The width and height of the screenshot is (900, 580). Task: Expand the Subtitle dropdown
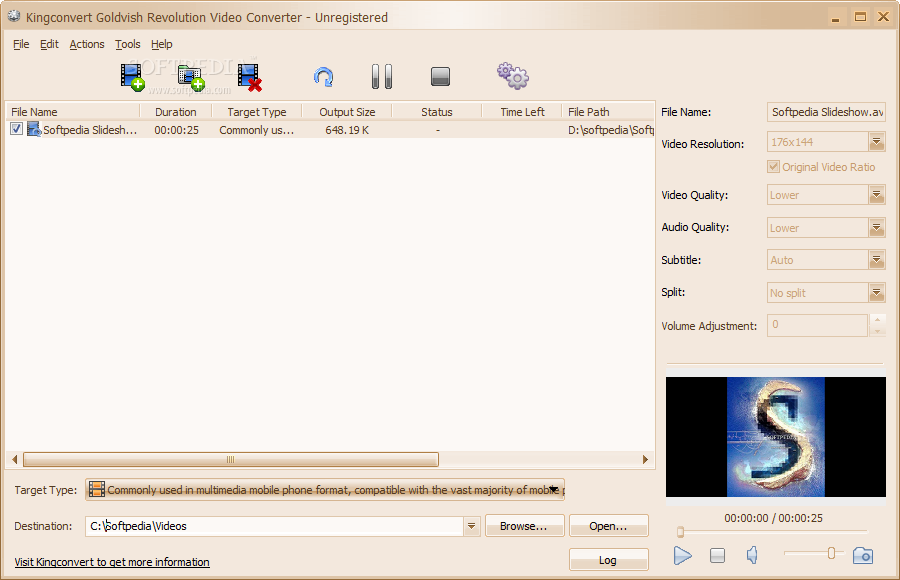[x=876, y=260]
